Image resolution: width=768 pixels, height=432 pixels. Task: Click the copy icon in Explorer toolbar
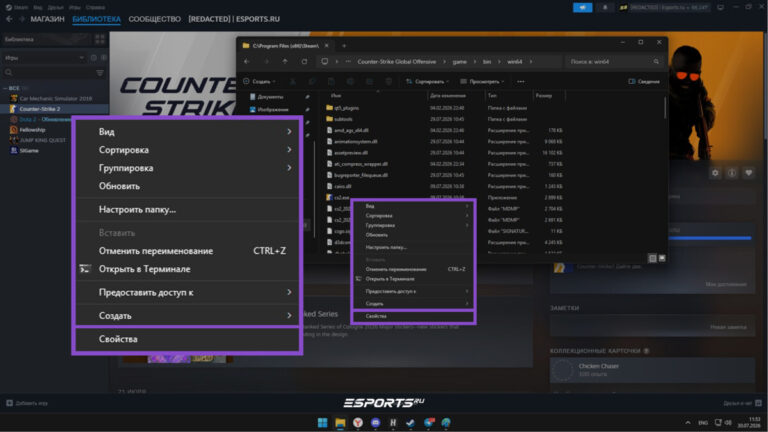[312, 81]
